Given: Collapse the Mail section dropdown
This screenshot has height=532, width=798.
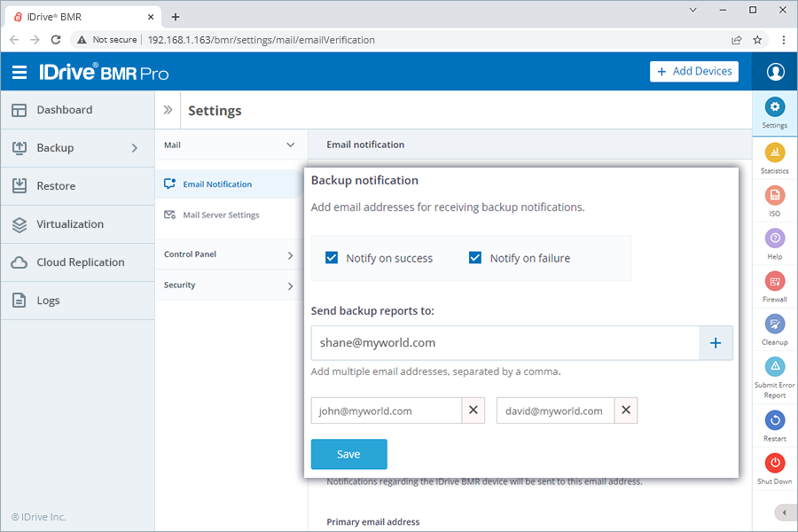Looking at the screenshot, I should [291, 145].
